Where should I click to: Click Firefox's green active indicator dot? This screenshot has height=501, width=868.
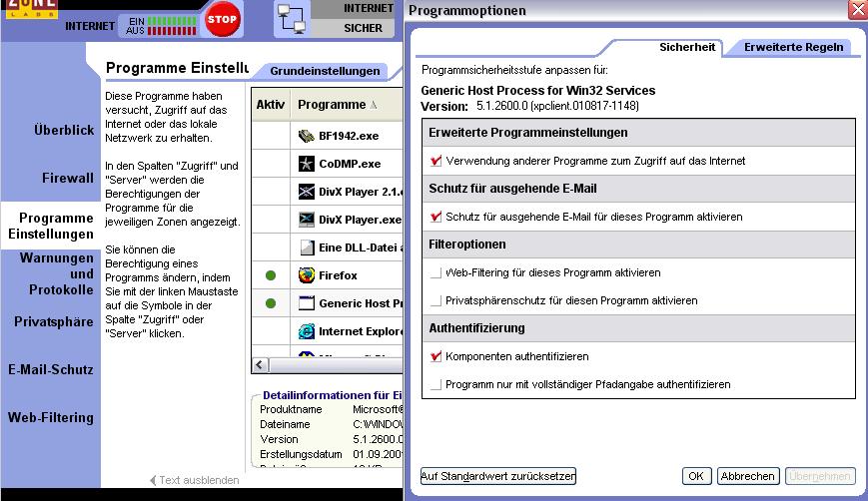point(271,275)
